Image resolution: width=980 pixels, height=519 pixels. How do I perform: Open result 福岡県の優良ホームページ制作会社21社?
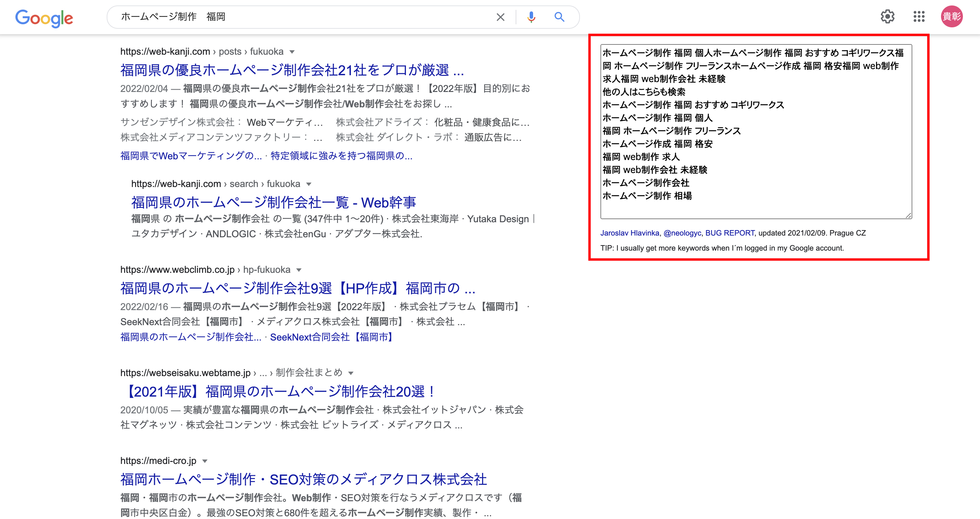click(x=292, y=70)
